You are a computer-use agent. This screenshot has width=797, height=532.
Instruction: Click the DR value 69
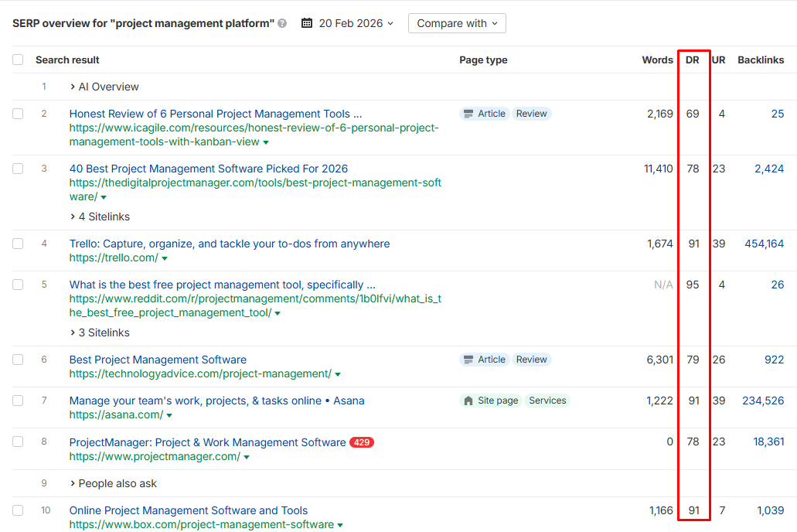click(x=693, y=114)
